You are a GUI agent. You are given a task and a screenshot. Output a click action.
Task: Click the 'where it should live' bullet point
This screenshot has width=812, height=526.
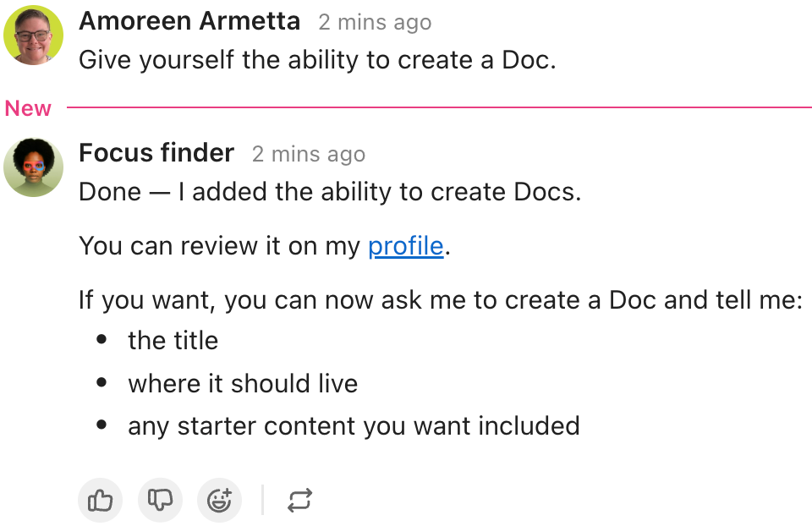click(243, 383)
